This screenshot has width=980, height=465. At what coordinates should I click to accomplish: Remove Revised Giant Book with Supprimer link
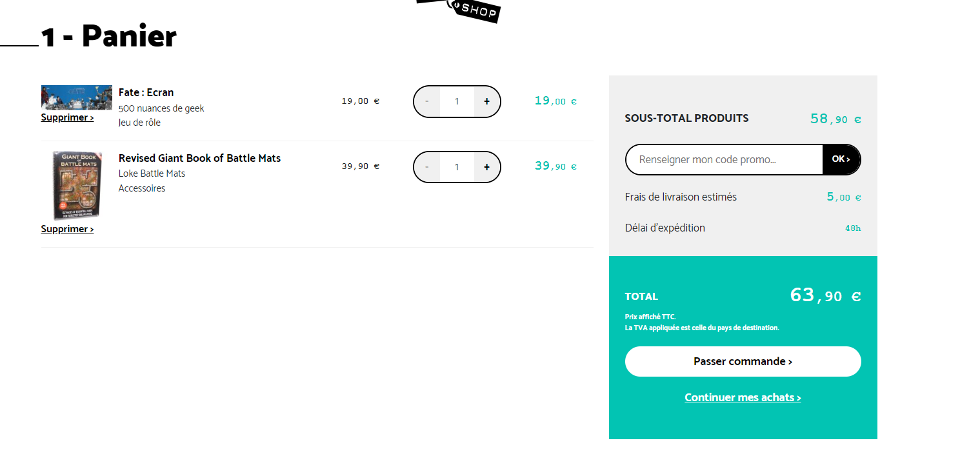pos(67,229)
